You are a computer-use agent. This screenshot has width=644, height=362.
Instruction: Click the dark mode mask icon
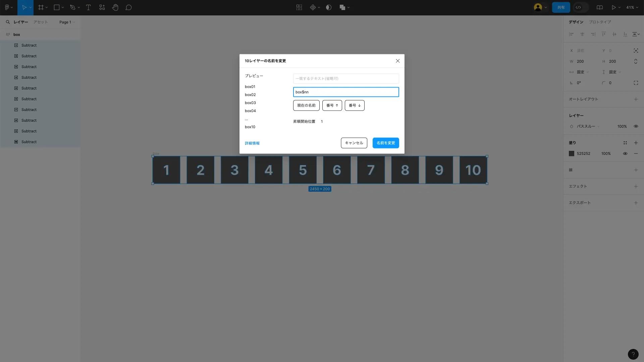click(x=329, y=7)
